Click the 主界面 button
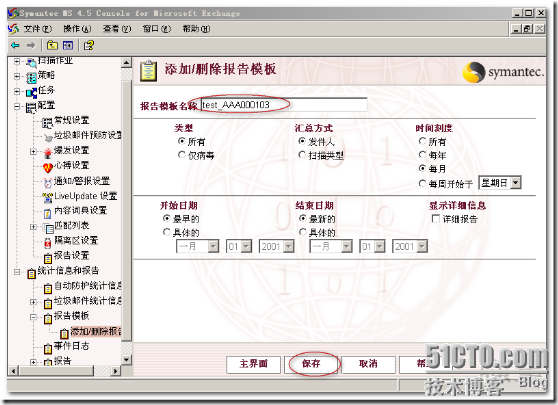The image size is (558, 405). [x=253, y=364]
